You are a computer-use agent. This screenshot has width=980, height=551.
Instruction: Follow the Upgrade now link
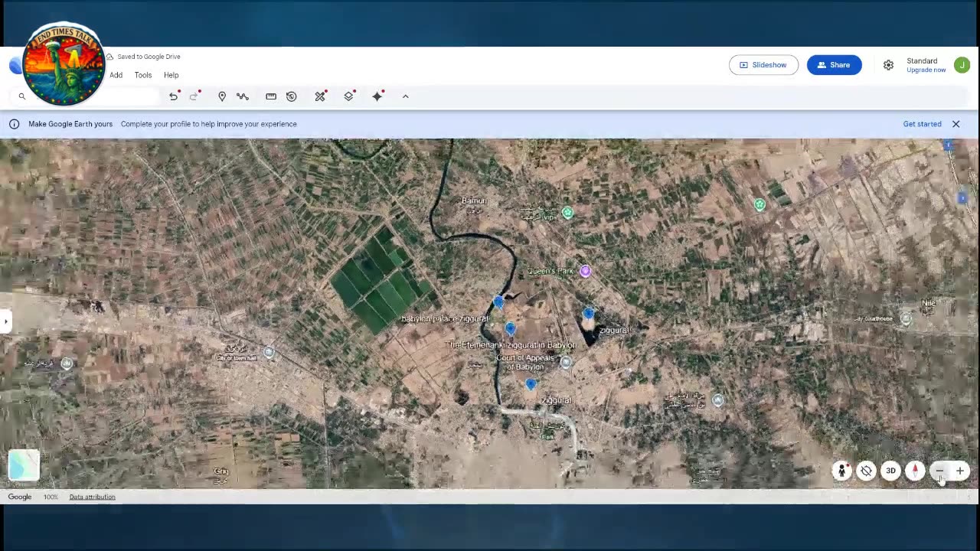pyautogui.click(x=926, y=70)
